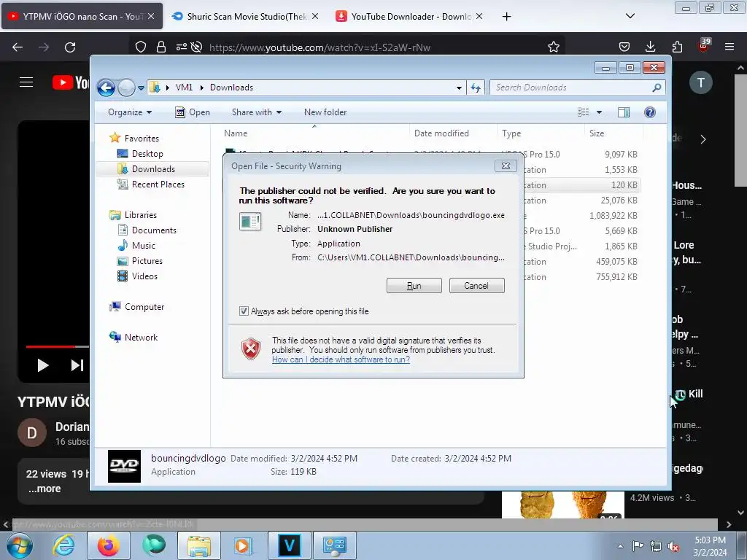The height and width of the screenshot is (560, 747).
Task: Click the Firefox back button
Action: 18,47
